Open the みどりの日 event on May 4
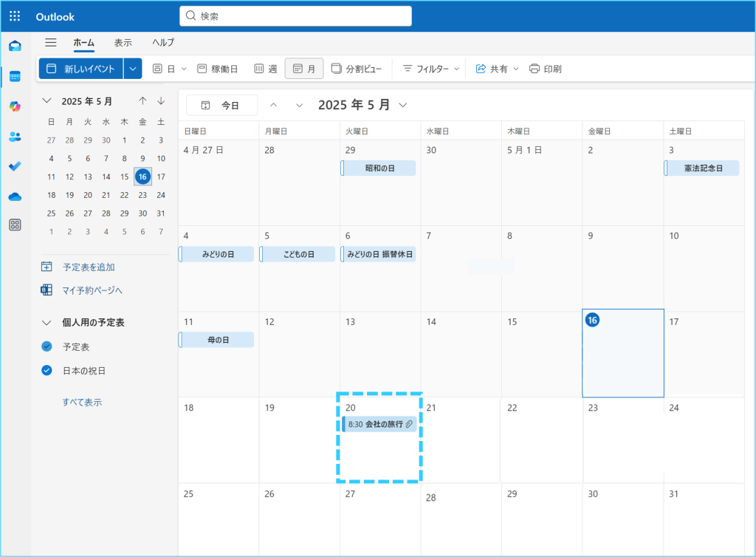This screenshot has height=557, width=756. (216, 254)
